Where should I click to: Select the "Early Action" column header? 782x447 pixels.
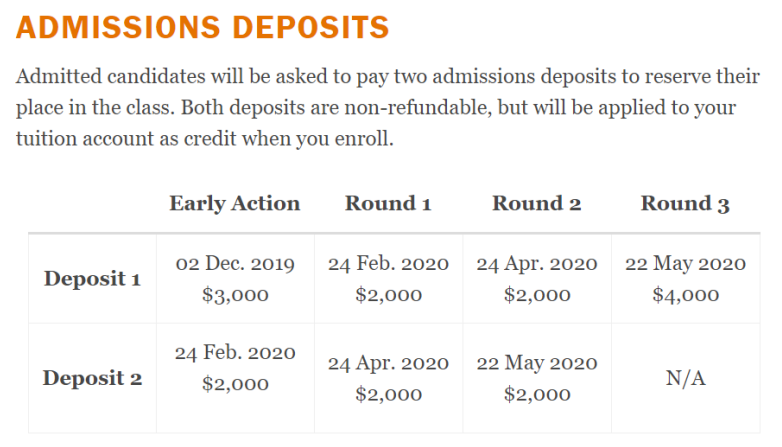[x=234, y=204]
